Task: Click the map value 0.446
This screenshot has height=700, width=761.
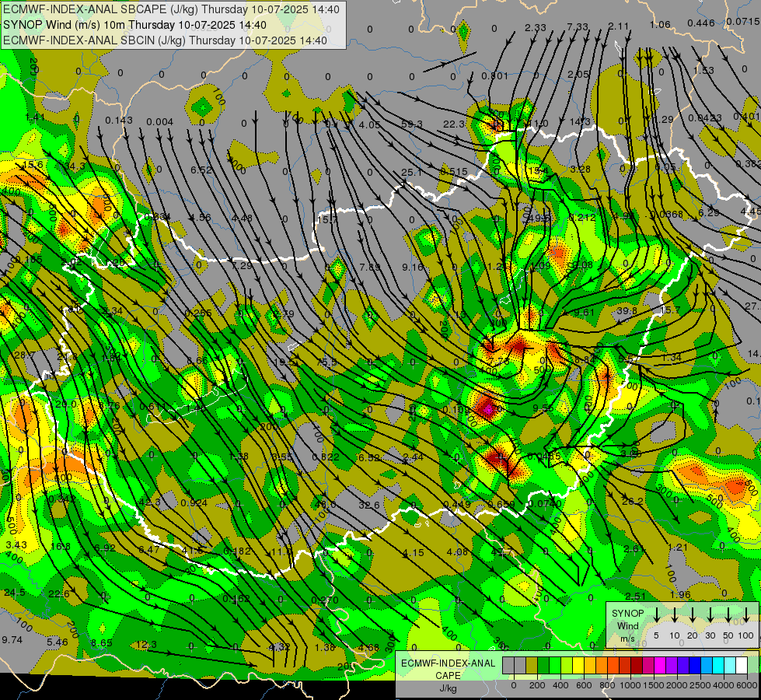Action: [701, 23]
